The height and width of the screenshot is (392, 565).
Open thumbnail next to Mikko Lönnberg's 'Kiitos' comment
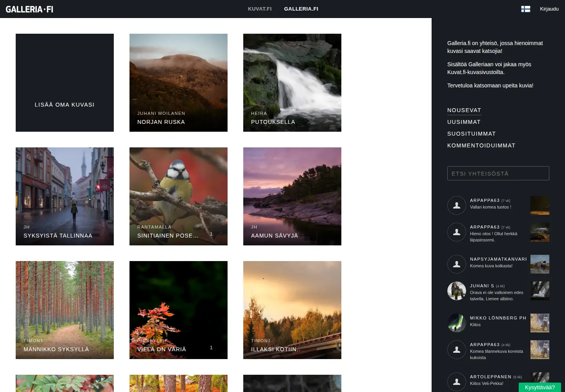540,323
